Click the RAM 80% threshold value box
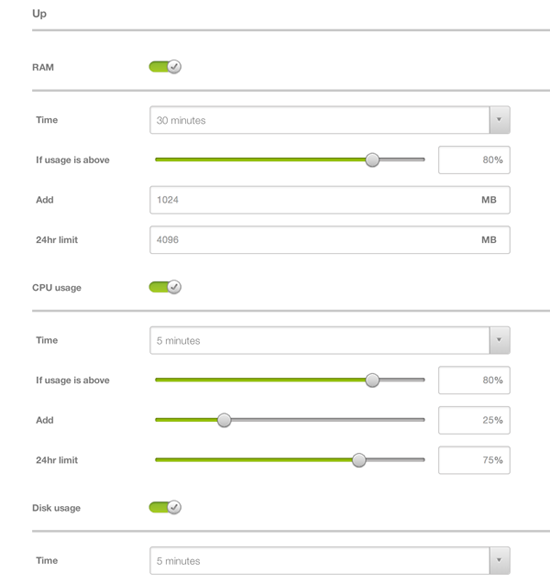This screenshot has height=584, width=550. pos(474,160)
